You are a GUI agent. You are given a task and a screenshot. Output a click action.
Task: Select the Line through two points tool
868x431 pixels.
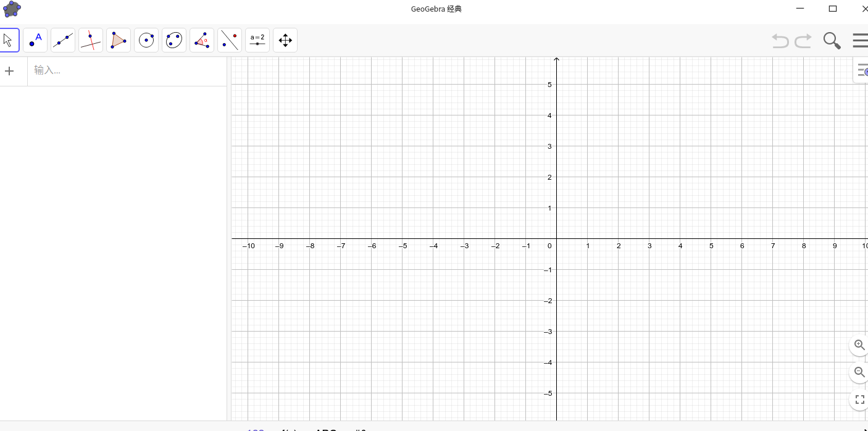(x=63, y=40)
